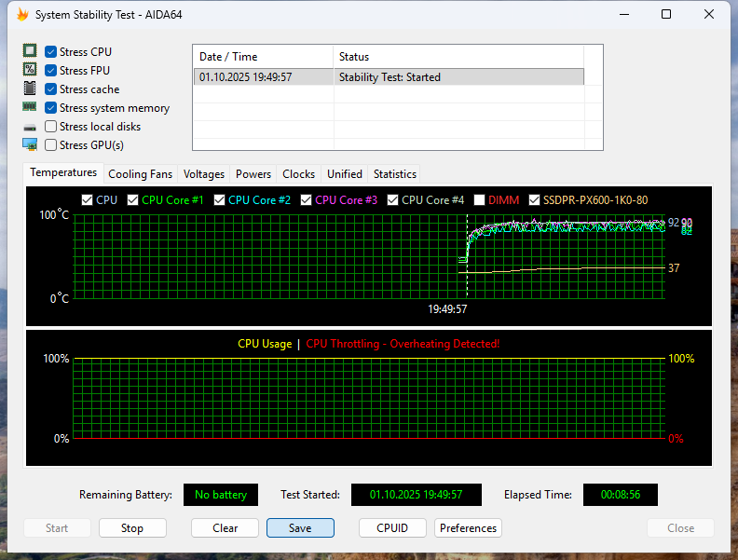
Task: Open the Powers tab
Action: click(x=253, y=174)
